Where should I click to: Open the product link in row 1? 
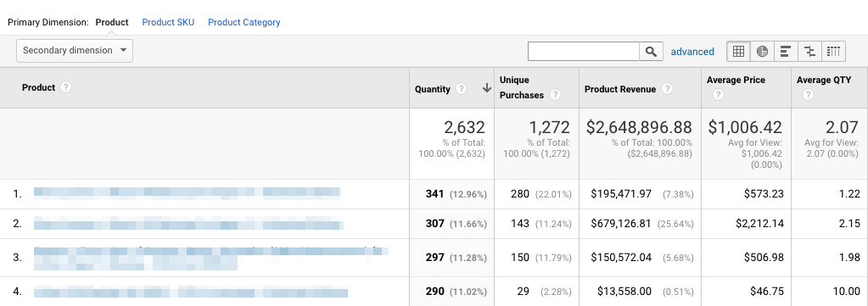click(x=188, y=193)
